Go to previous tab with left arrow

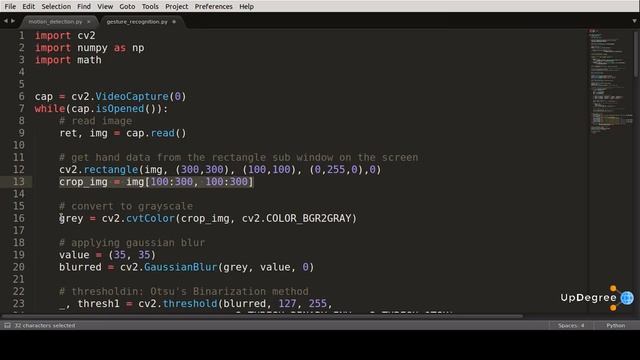6,20
